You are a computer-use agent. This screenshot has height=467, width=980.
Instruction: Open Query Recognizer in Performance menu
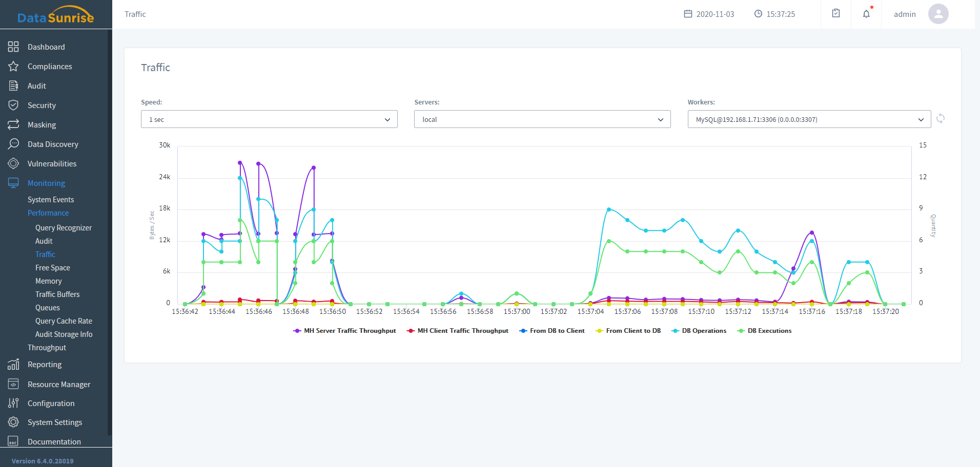click(64, 228)
